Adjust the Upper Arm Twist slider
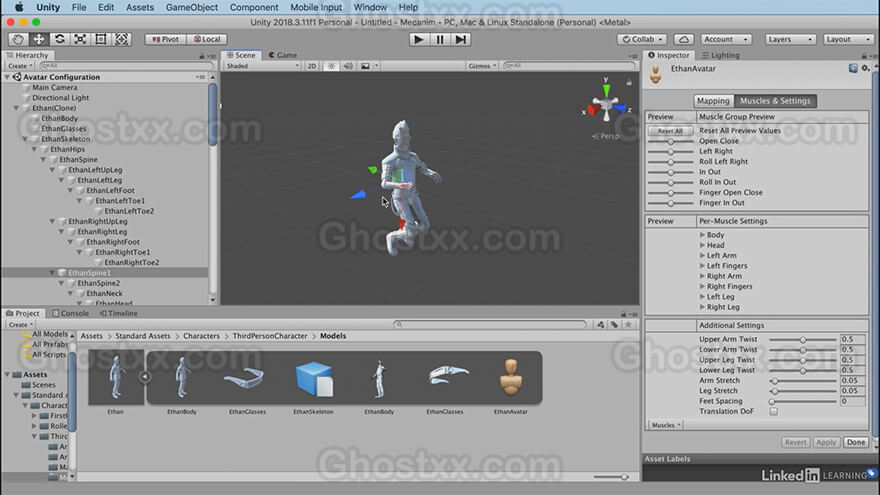Screen dimensions: 880x495 pos(803,340)
